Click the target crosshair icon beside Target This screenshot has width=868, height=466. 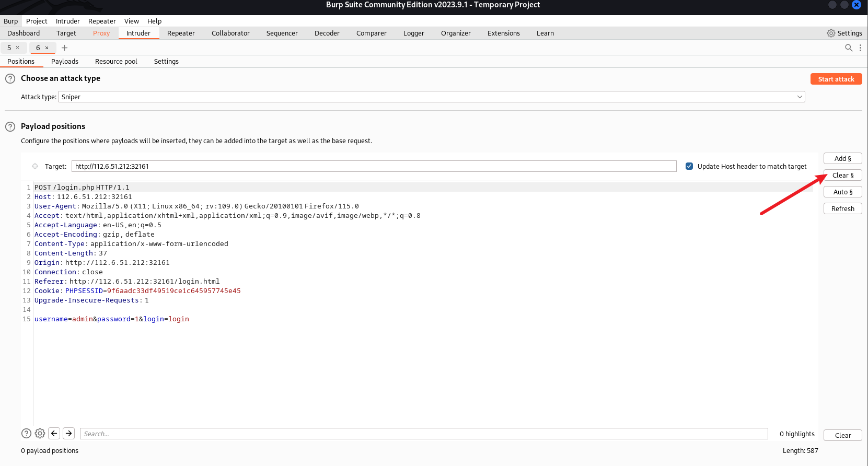(x=35, y=166)
